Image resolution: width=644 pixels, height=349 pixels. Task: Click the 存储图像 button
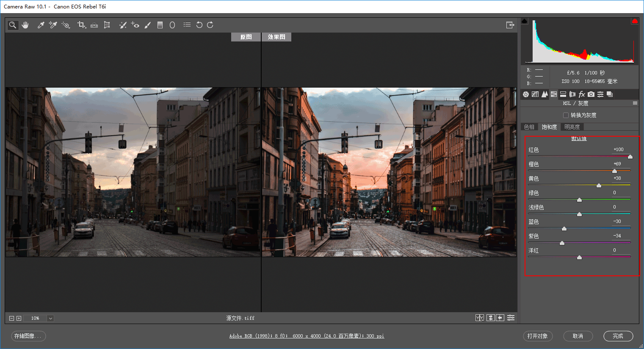[28, 336]
